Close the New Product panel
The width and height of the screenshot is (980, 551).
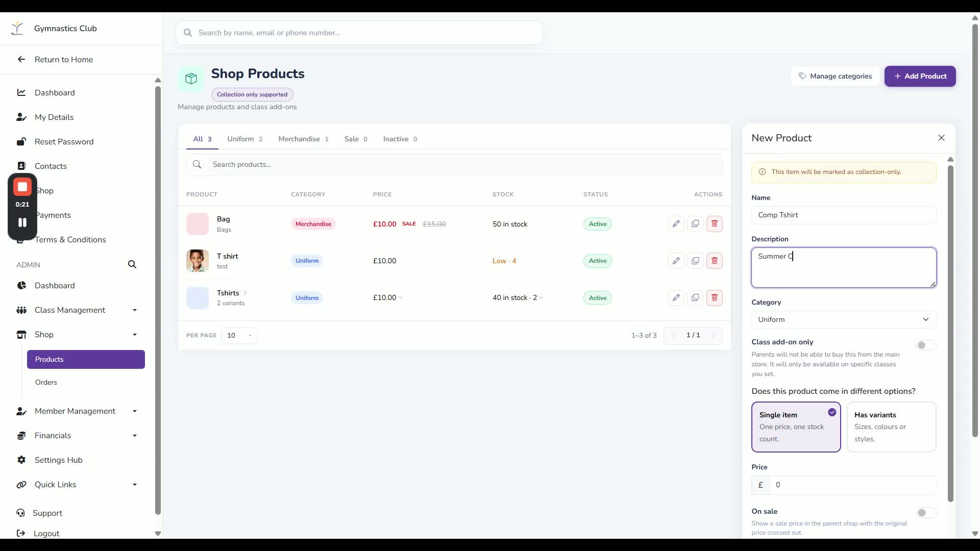[x=941, y=138]
